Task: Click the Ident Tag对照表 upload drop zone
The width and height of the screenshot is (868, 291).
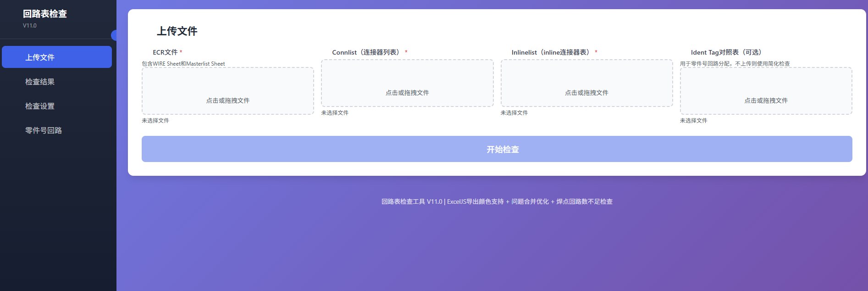Action: tap(766, 91)
